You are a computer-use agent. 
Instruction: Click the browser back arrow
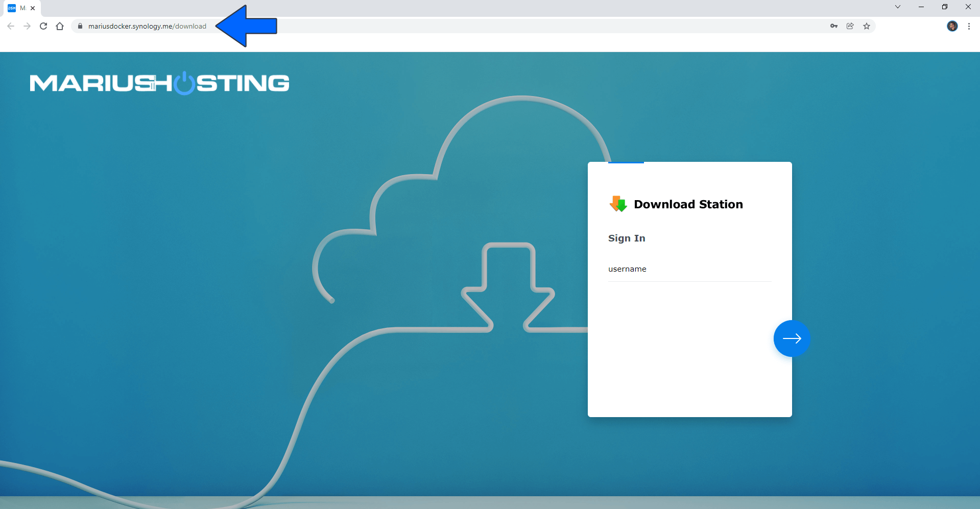pos(11,26)
